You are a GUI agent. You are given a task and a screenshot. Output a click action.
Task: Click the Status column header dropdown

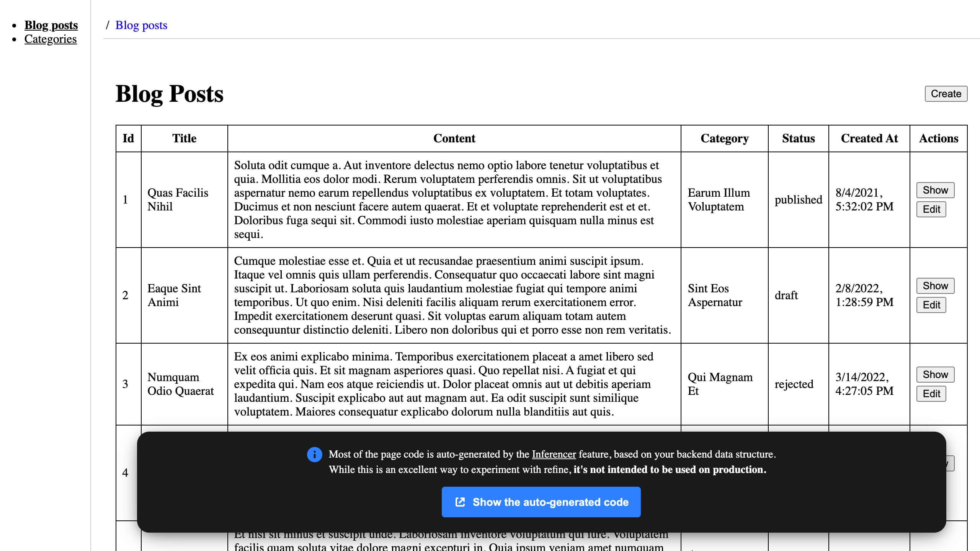point(798,138)
